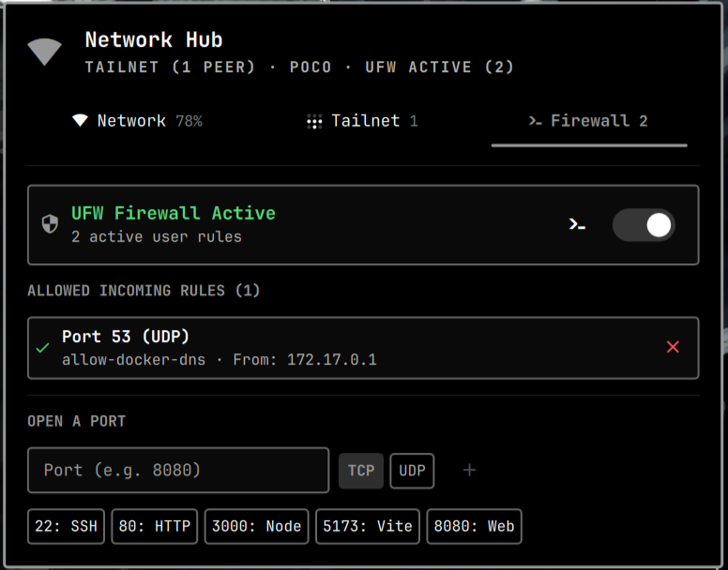
Task: Click the Wi-Fi icon on the Network tab
Action: (80, 121)
